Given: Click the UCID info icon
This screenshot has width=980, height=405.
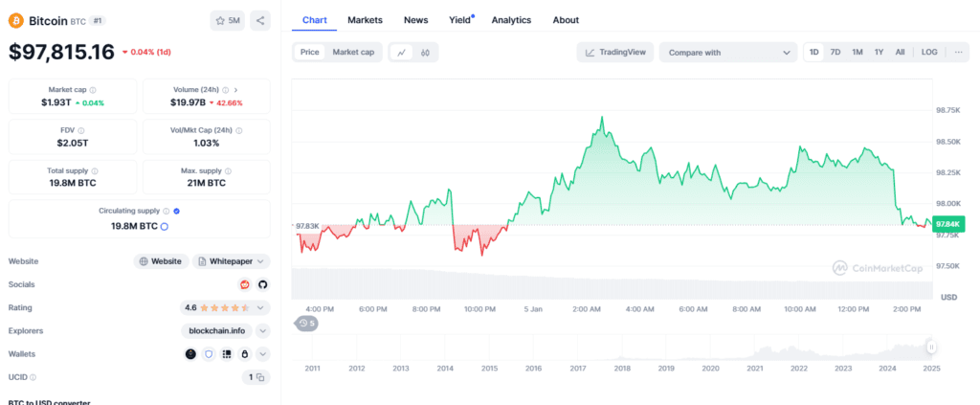Looking at the screenshot, I should (33, 377).
